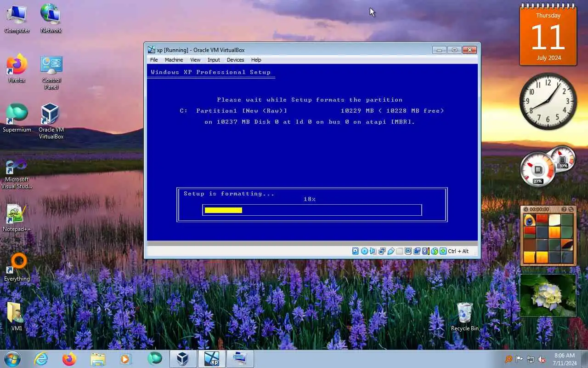The image size is (588, 368).
Task: Click the Ctrl + Alt host key label
Action: [458, 251]
